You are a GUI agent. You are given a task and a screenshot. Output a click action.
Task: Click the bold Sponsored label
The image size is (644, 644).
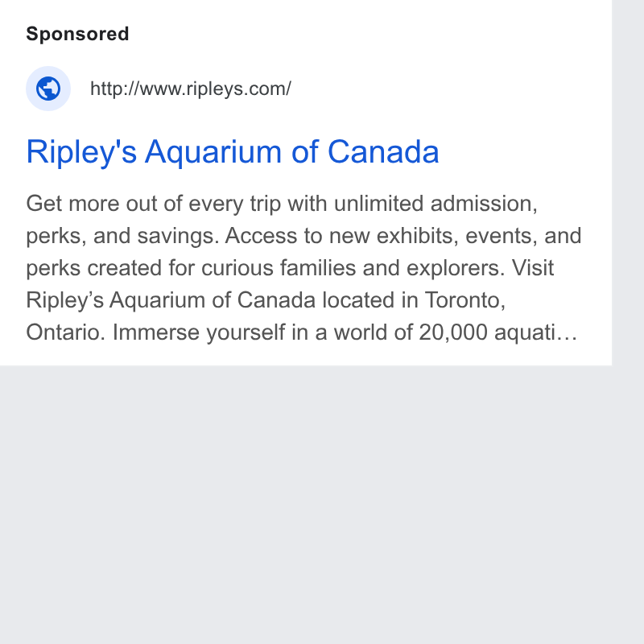[x=77, y=34]
